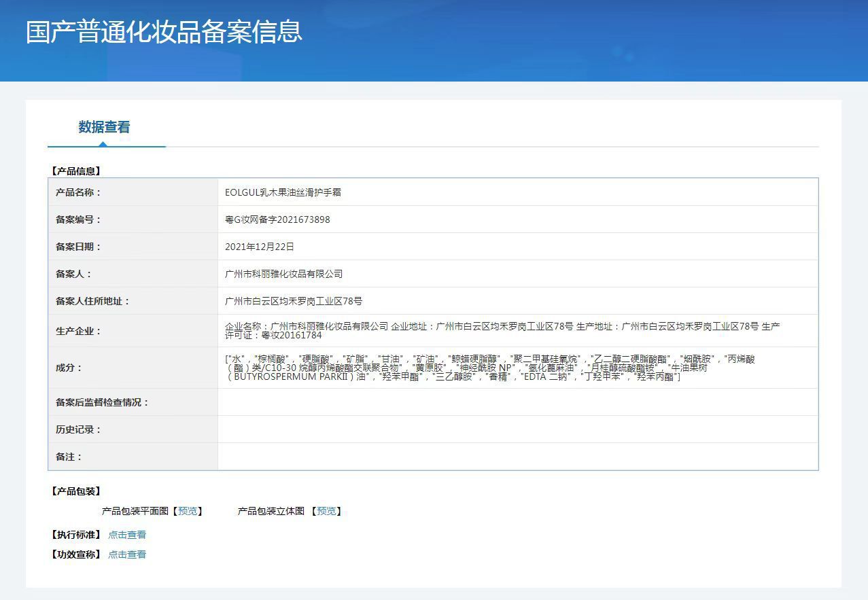
Task: Open the 数据查看 tab
Action: [x=104, y=127]
